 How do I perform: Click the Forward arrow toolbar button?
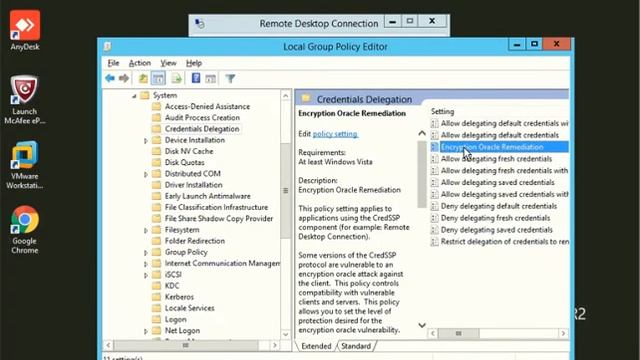(124, 78)
